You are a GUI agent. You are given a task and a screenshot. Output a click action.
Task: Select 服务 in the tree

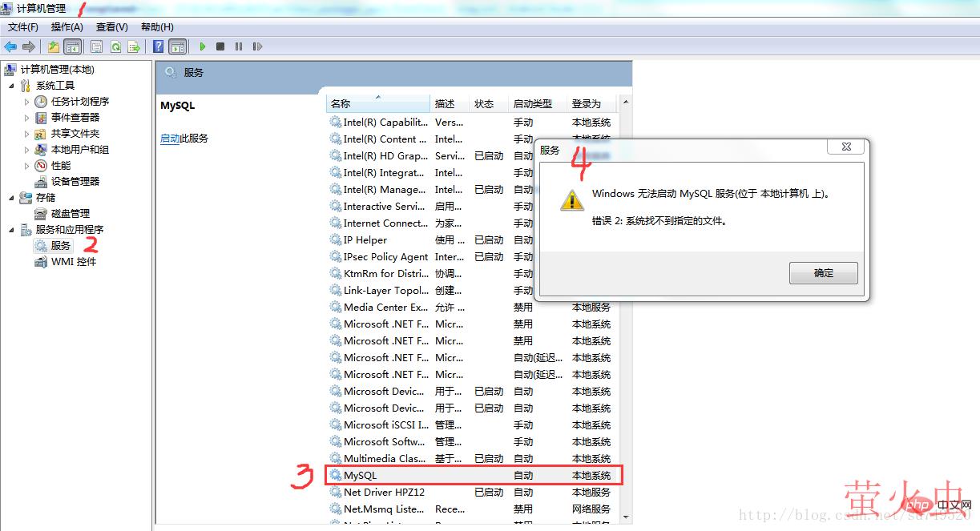[x=61, y=246]
